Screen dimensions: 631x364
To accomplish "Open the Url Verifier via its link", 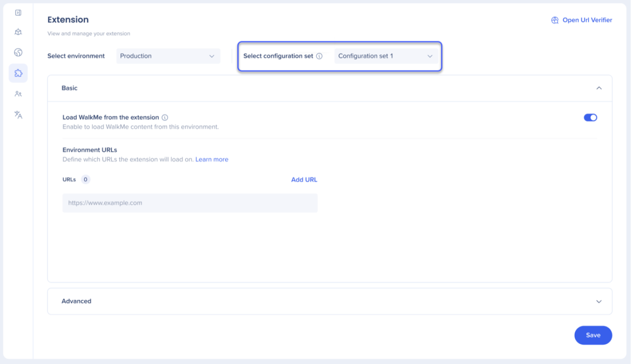I will click(x=587, y=20).
